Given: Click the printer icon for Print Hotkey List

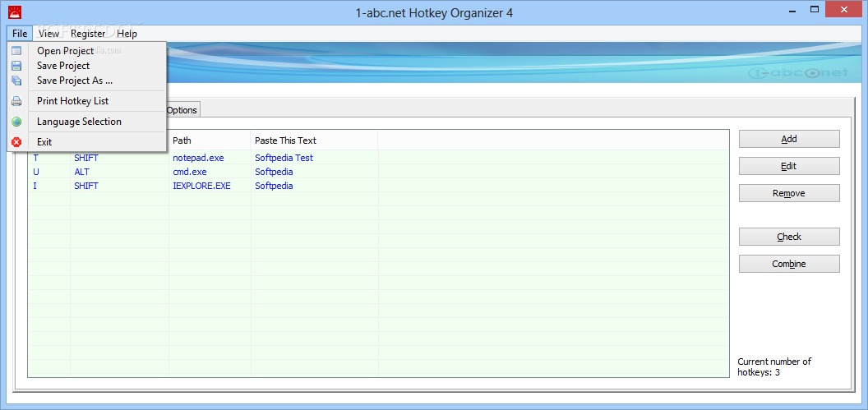Looking at the screenshot, I should pos(16,101).
